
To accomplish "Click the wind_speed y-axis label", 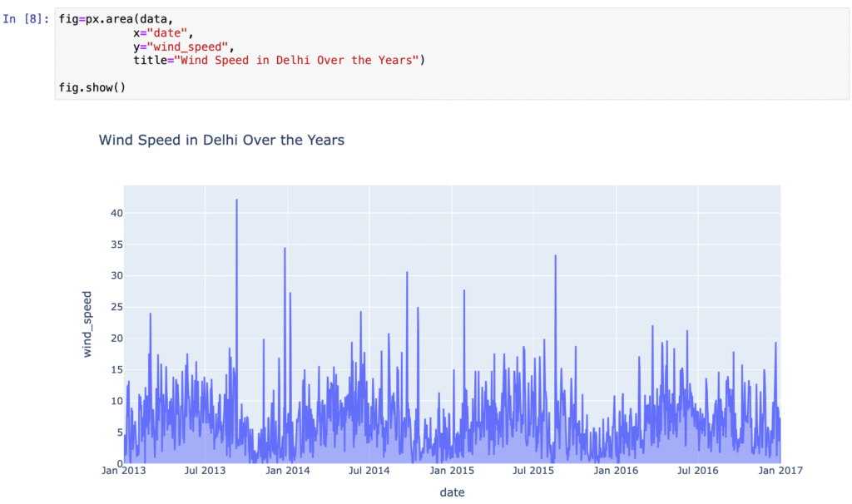I will pos(87,324).
